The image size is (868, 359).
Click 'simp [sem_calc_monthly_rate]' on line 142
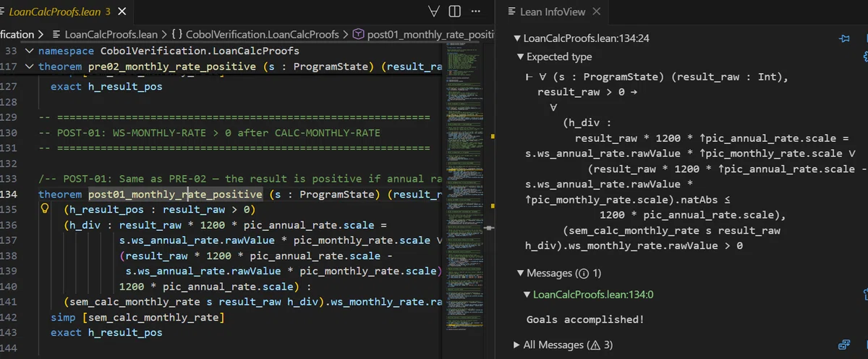tap(137, 318)
